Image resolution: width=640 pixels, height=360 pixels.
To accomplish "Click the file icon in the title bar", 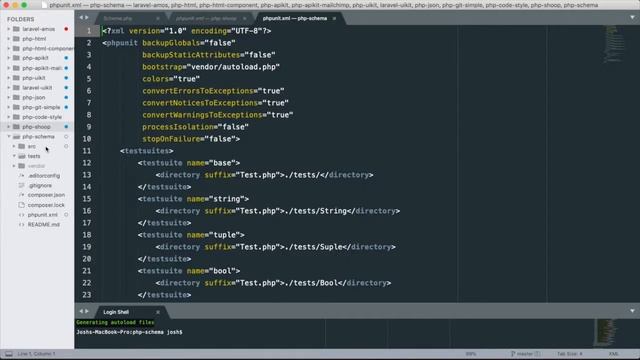I will click(x=44, y=5).
